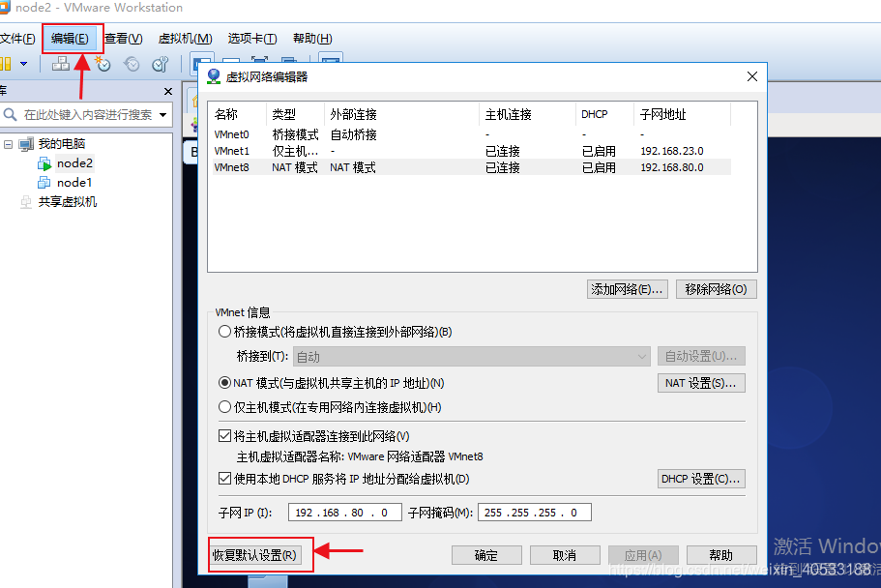Click the 192.168.80.0 subnet address cell
This screenshot has height=588, width=881.
pos(672,167)
